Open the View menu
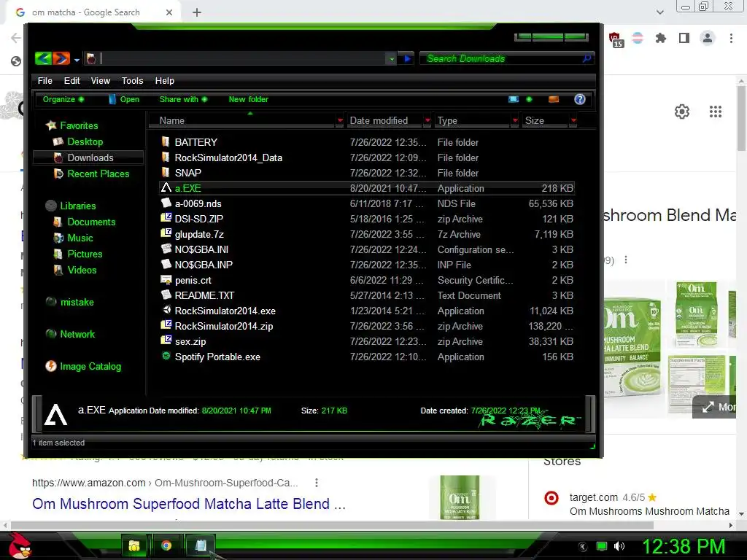Image resolution: width=747 pixels, height=560 pixels. coord(101,80)
